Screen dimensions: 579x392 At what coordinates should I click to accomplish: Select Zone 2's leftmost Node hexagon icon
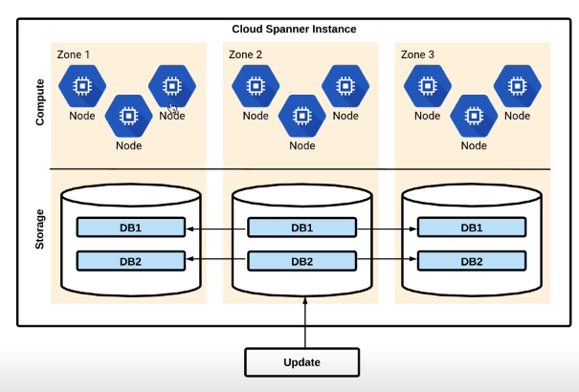256,86
